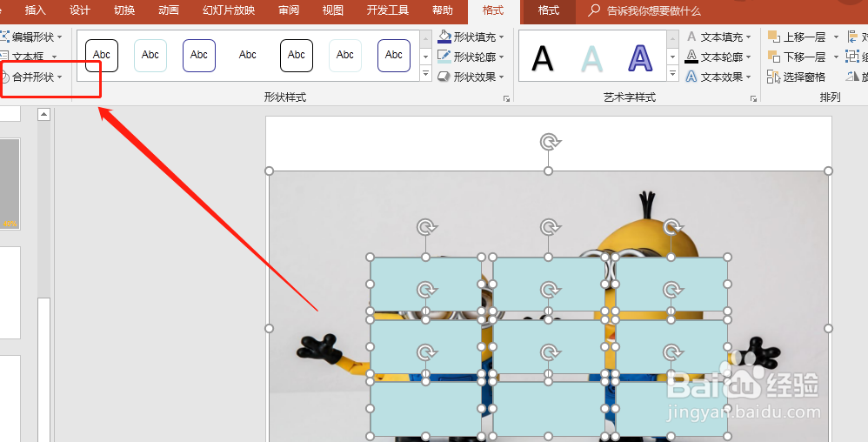Click the top-middle rectangle's rotation handle

[x=549, y=227]
